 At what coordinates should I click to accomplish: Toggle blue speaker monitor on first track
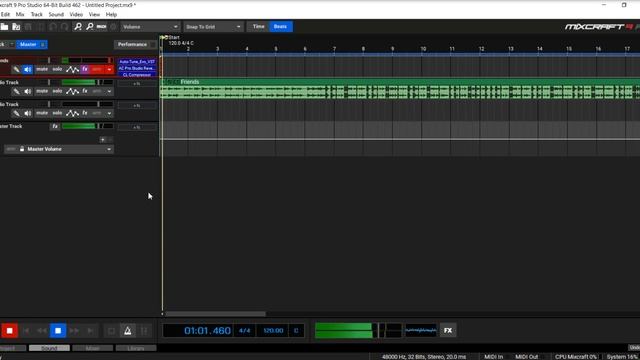click(27, 70)
